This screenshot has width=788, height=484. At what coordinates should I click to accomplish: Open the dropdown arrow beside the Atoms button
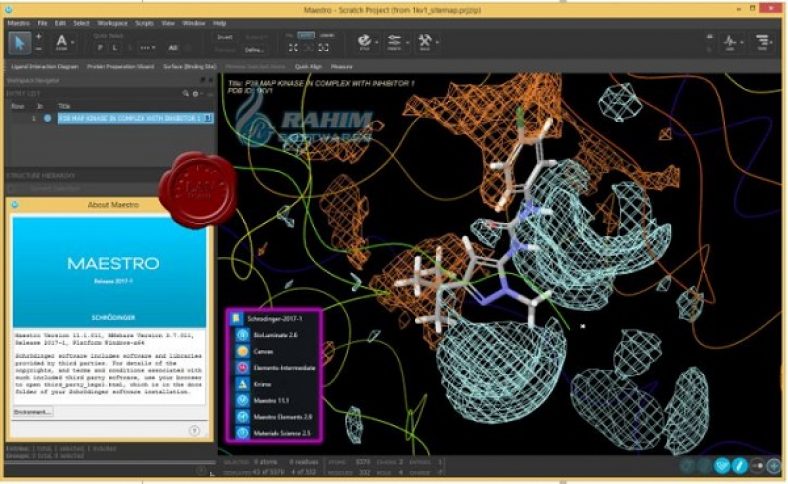pyautogui.click(x=73, y=43)
